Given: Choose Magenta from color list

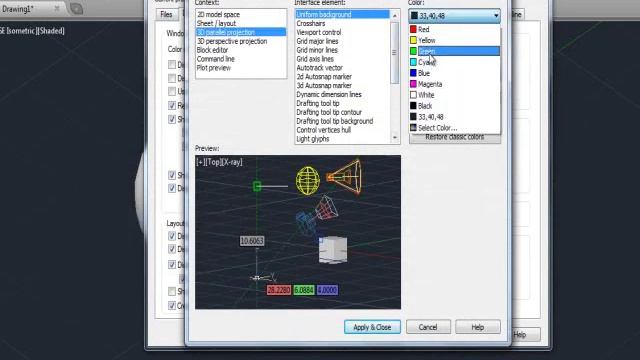Looking at the screenshot, I should [454, 84].
